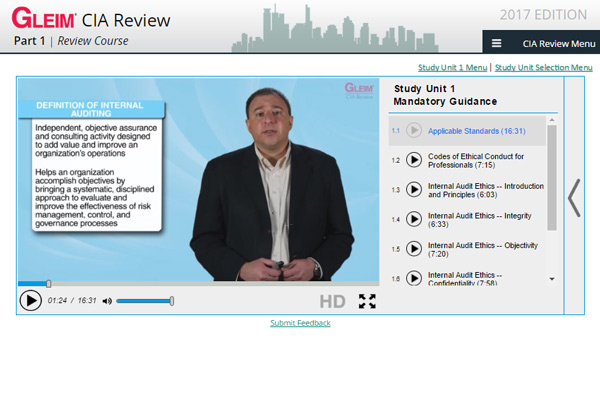Click the Study Unit 1 Mandatory Guidance heading
This screenshot has width=600, height=415.
445,95
